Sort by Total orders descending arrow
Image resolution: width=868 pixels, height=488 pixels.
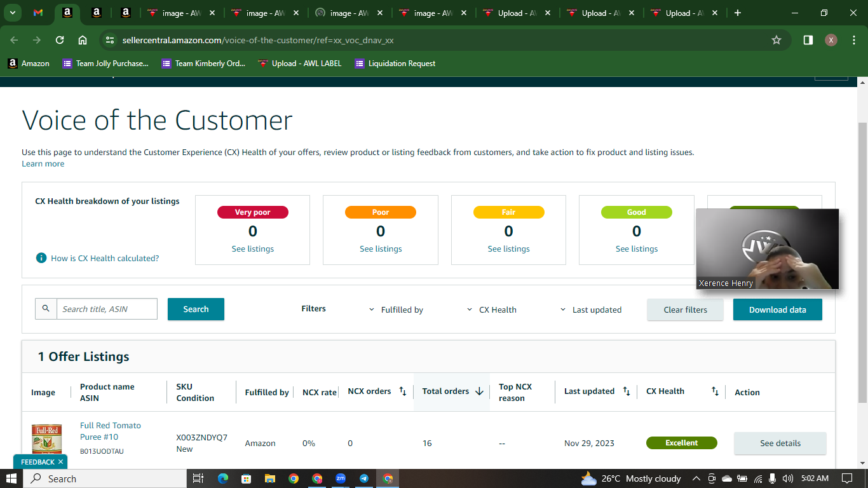click(479, 391)
